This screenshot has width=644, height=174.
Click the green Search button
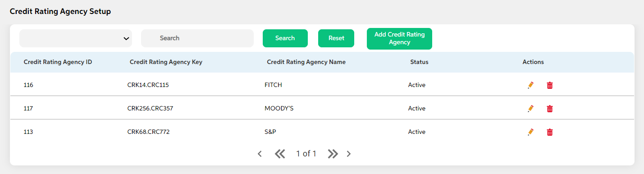tap(285, 38)
